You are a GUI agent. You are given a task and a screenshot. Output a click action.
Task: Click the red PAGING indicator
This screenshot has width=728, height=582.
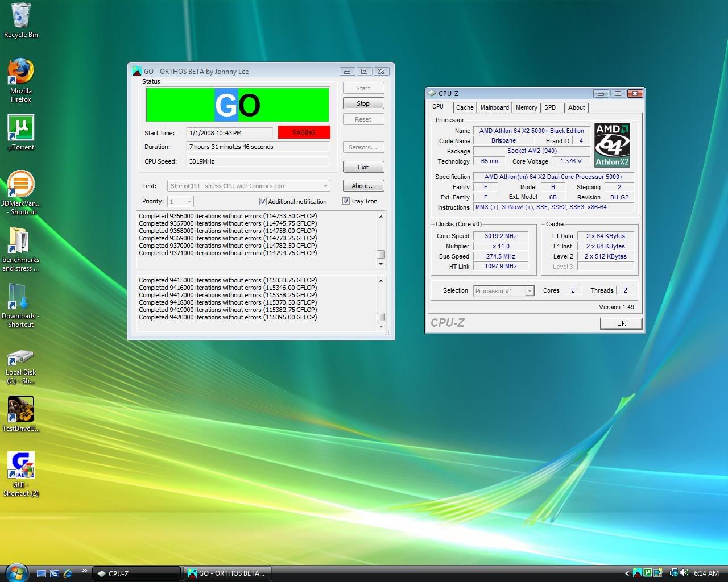(304, 132)
